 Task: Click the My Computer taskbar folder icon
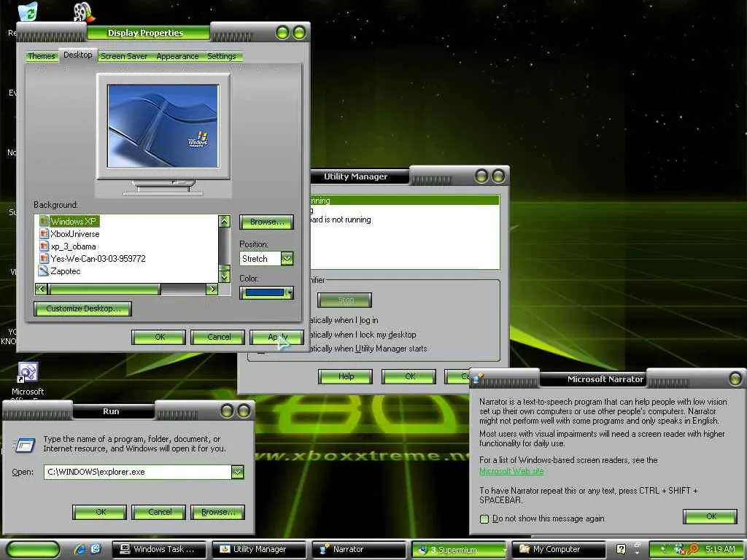[x=525, y=549]
